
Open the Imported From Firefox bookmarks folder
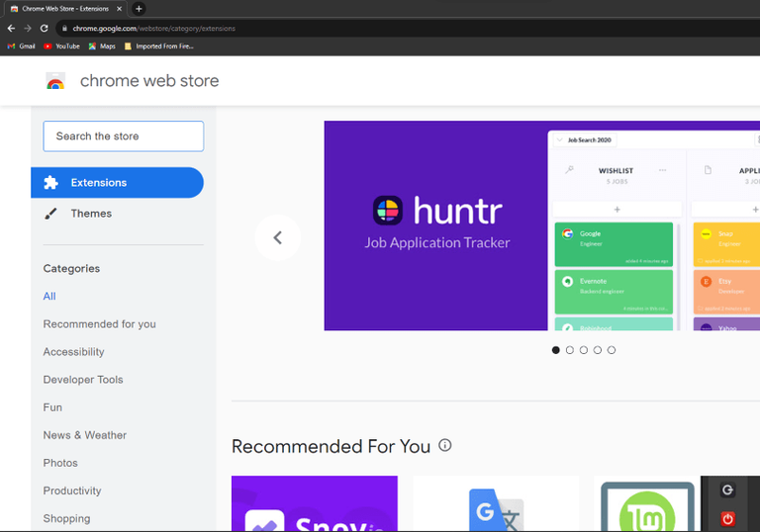159,46
